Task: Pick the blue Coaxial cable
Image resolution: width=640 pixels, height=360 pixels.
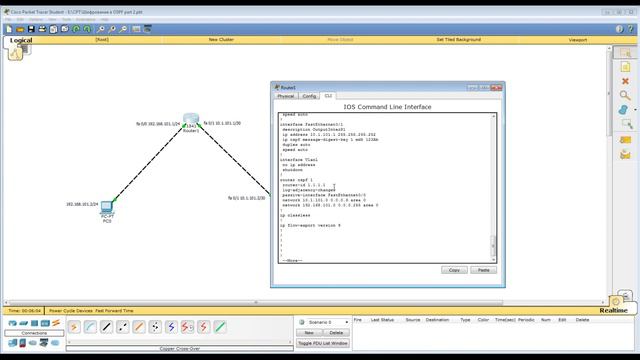Action: pos(171,327)
